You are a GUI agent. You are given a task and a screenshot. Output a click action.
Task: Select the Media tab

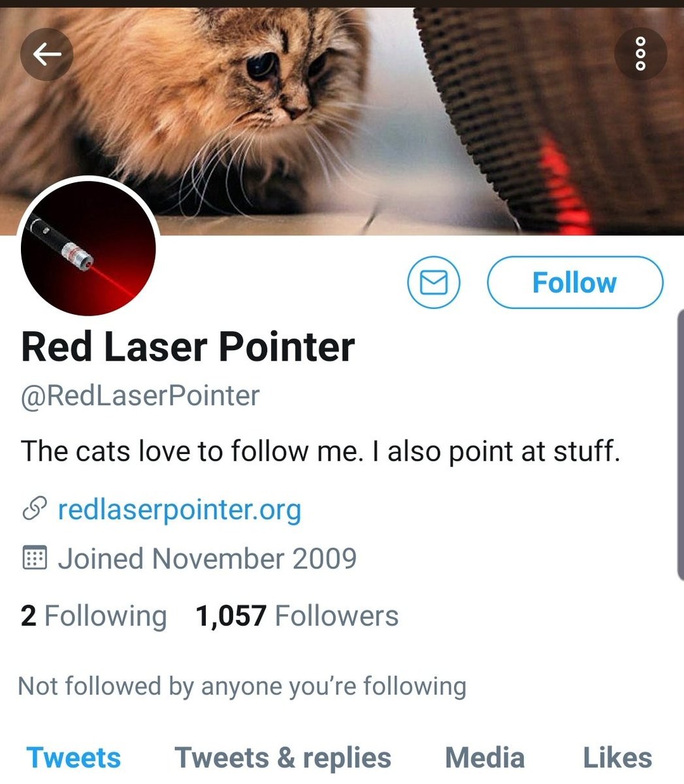[x=485, y=758]
